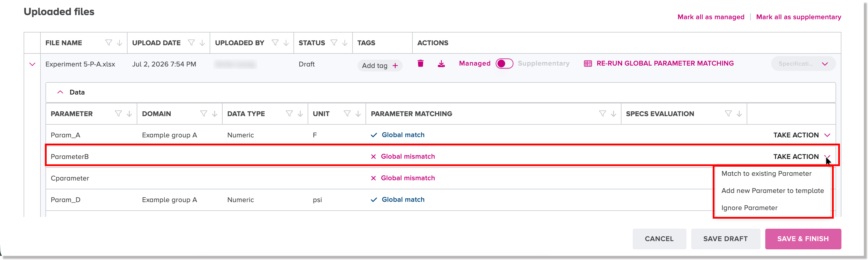Filter the Specs Evaluation column
The height and width of the screenshot is (260, 868).
point(728,114)
